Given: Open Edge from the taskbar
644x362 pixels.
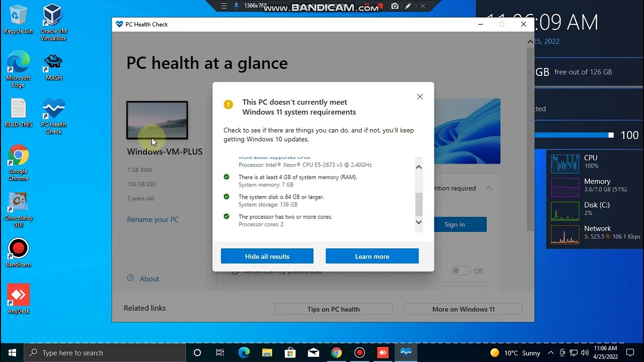Looking at the screenshot, I should click(x=244, y=352).
